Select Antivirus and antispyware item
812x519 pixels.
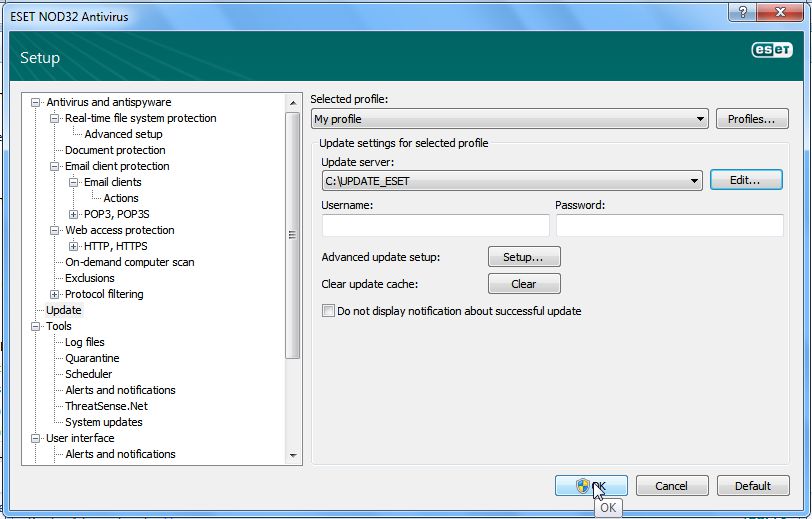tap(109, 103)
